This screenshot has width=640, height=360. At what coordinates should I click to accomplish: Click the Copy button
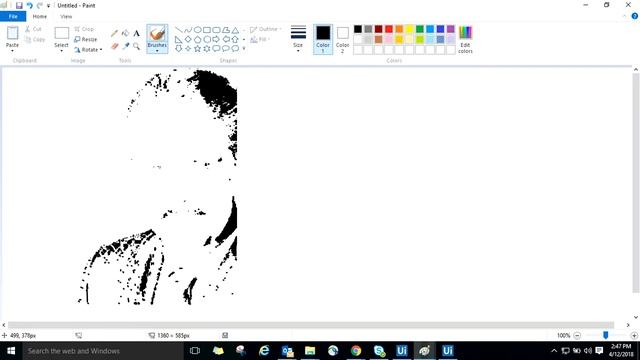(x=35, y=40)
